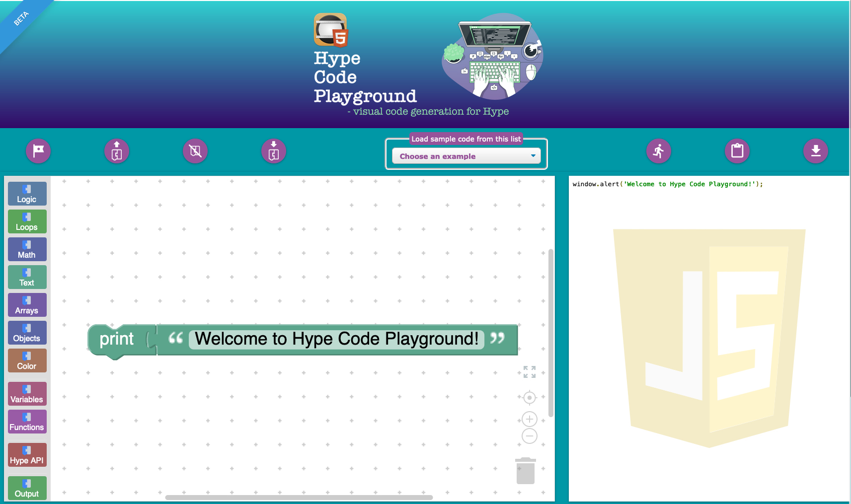
Task: Click the welcome text inside the print block
Action: (x=337, y=339)
